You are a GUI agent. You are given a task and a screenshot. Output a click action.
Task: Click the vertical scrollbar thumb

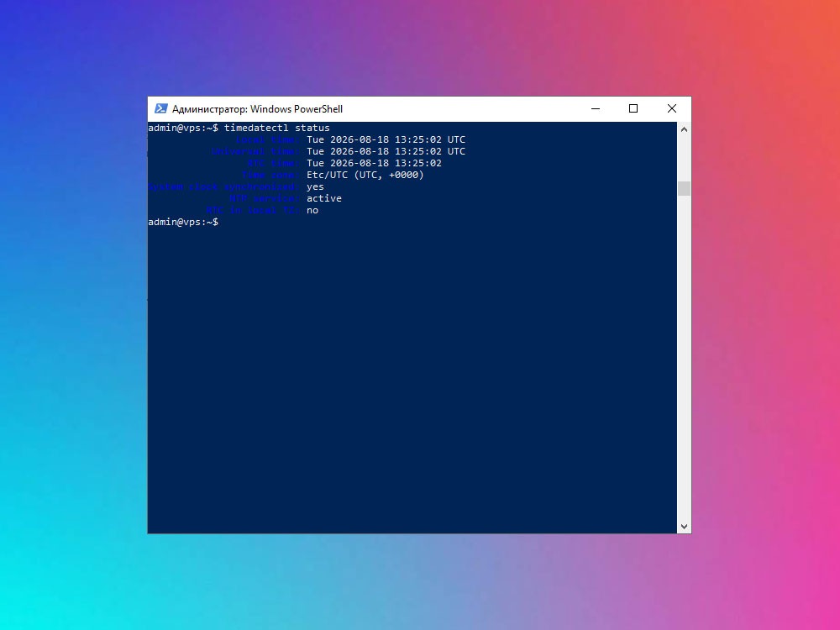[x=684, y=188]
